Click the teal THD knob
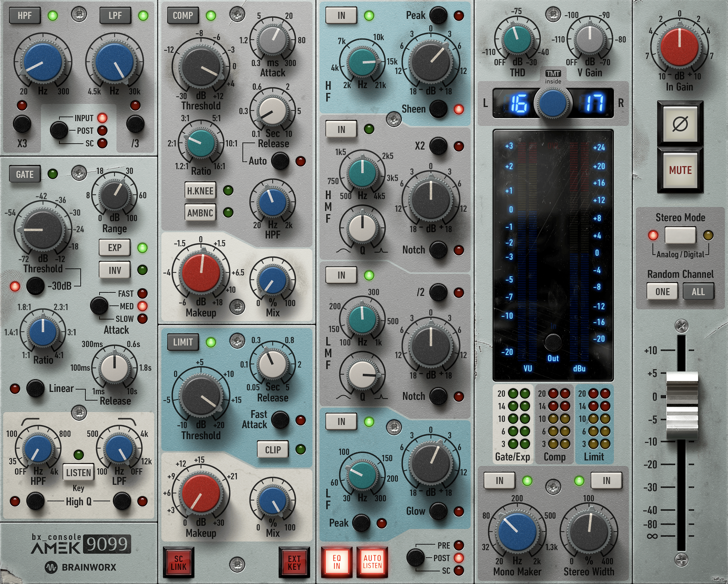 tap(517, 39)
